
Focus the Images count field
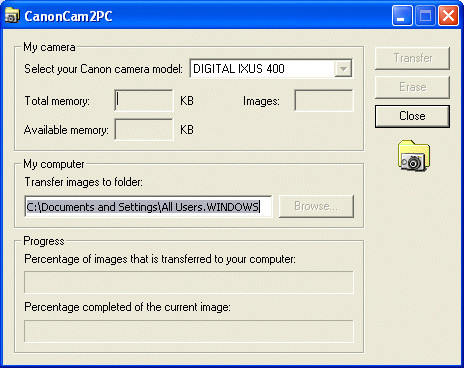[x=324, y=100]
